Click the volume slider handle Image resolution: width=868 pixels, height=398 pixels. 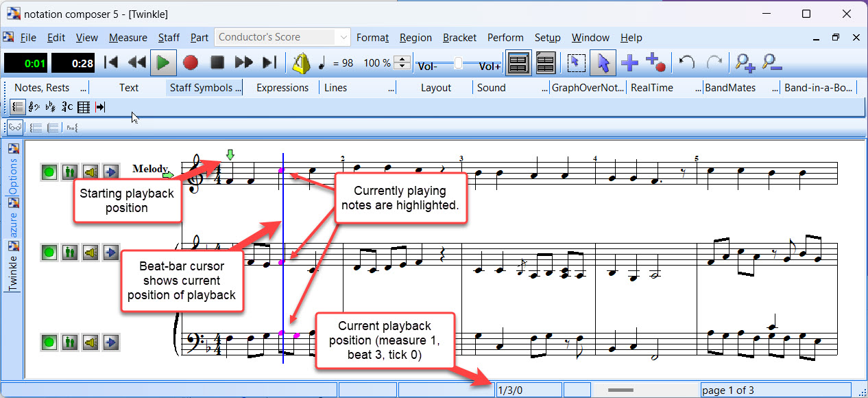pos(458,64)
